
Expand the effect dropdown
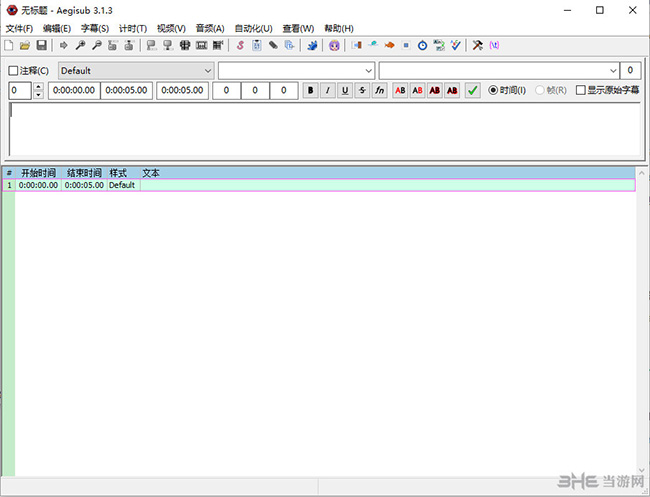tap(614, 71)
